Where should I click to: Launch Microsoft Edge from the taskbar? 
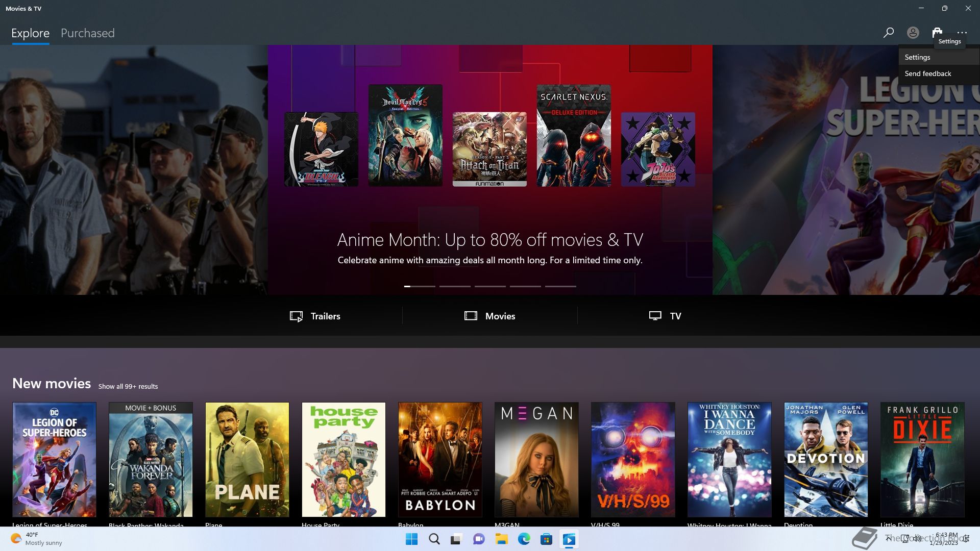point(524,539)
